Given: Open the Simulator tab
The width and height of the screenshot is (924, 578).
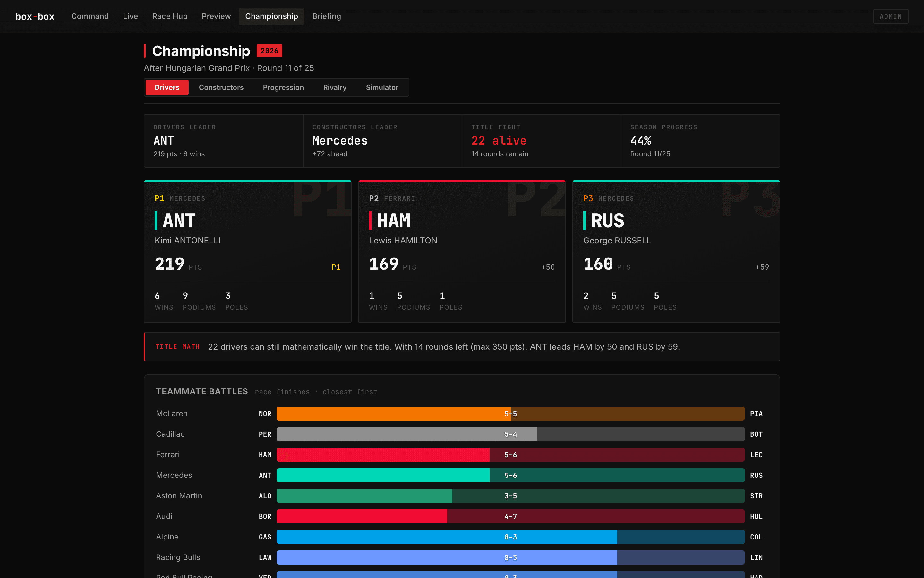Looking at the screenshot, I should pos(382,88).
